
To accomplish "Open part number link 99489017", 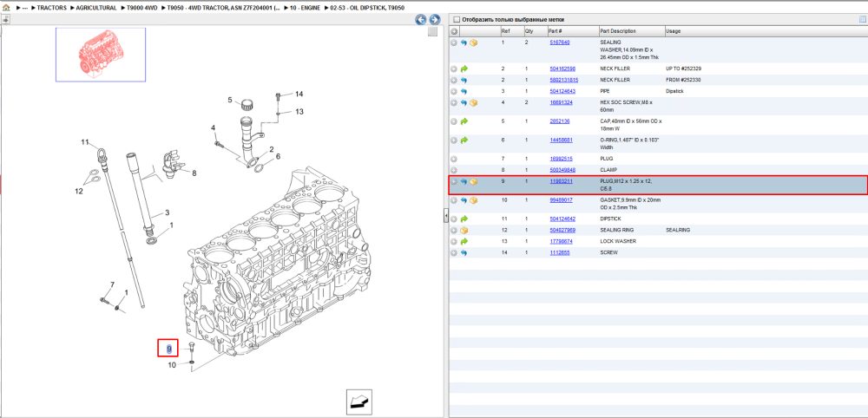I will pyautogui.click(x=561, y=199).
